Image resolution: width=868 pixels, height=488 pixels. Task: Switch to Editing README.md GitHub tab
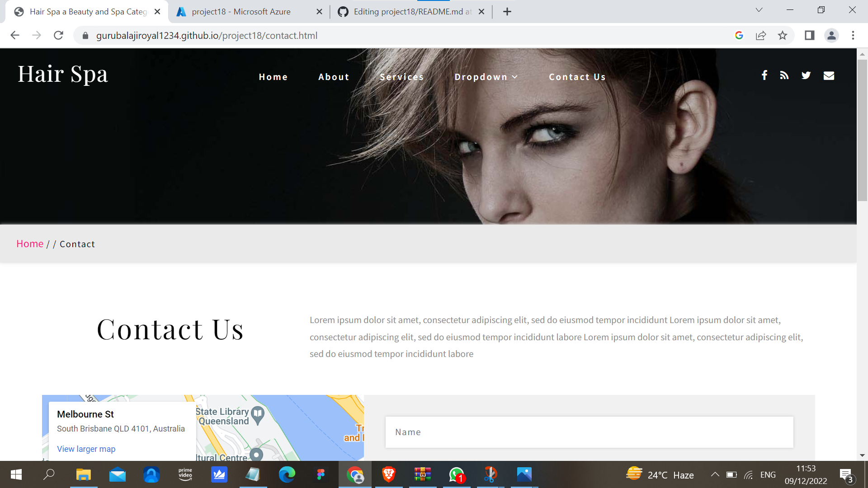pyautogui.click(x=411, y=12)
